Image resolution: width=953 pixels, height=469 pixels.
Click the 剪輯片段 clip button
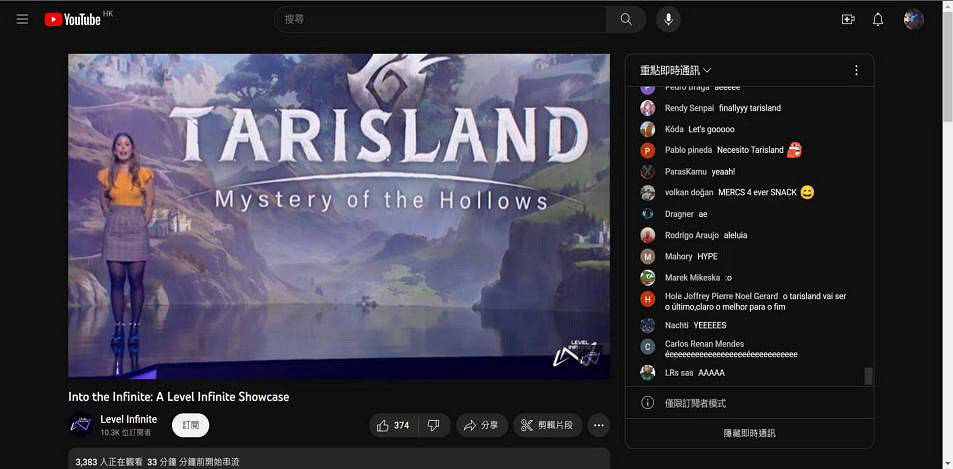tap(547, 425)
